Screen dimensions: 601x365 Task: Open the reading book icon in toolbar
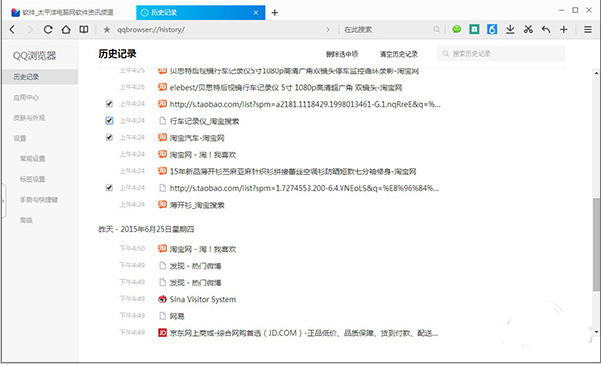[x=84, y=30]
